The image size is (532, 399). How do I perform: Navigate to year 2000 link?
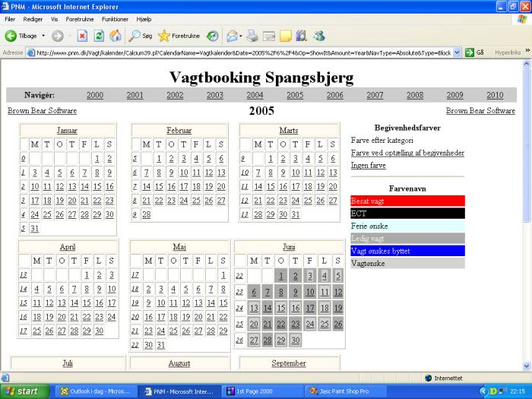[x=95, y=95]
